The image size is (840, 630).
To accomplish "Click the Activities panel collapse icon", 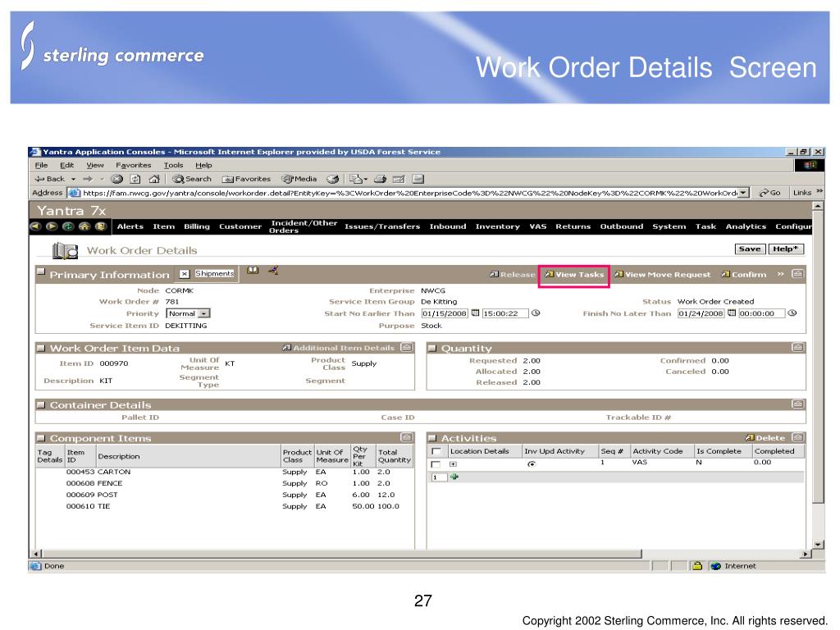I will coord(797,438).
